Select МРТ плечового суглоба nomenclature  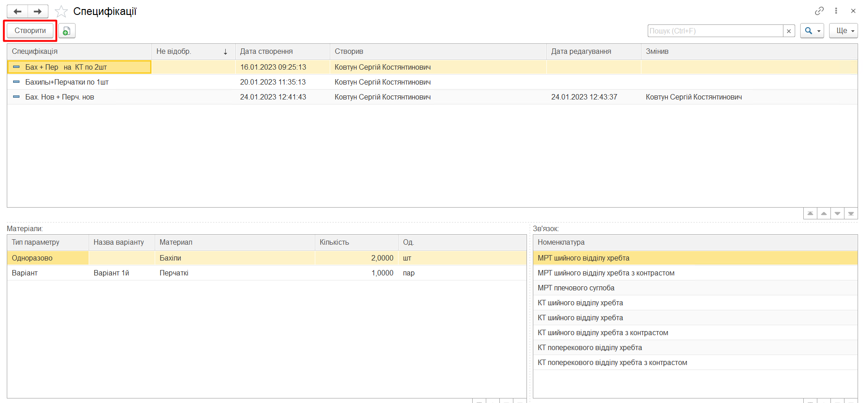pos(576,288)
